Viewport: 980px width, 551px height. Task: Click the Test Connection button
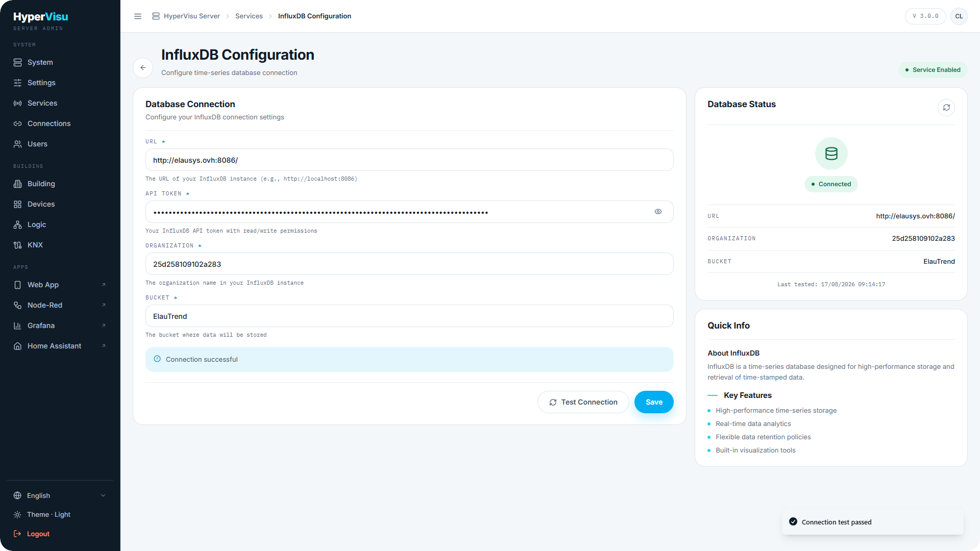583,403
